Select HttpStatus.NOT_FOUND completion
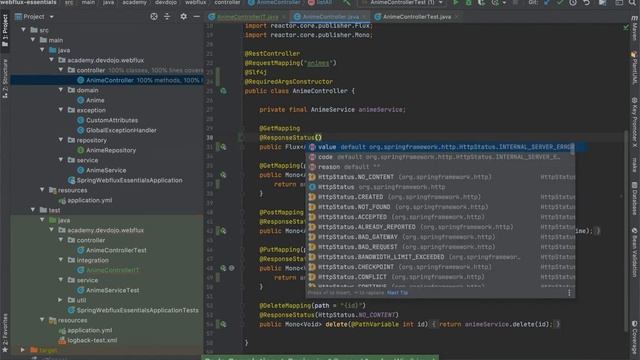640x360 pixels. coord(441,207)
